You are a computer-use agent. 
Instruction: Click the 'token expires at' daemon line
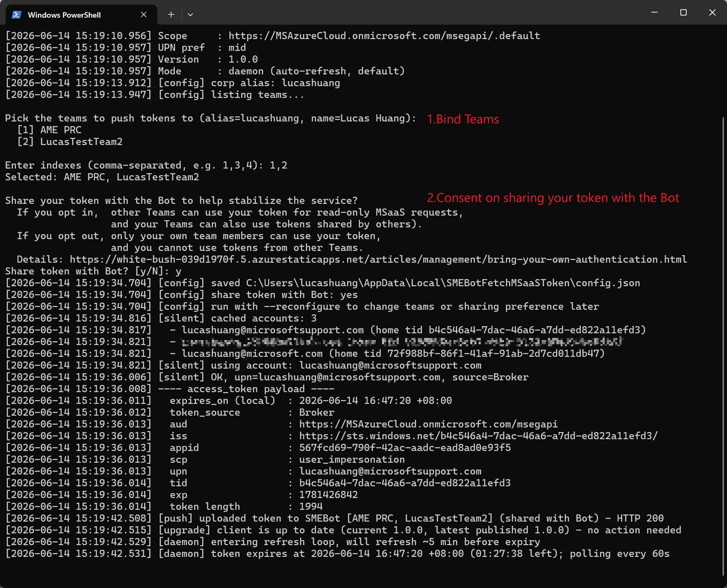(x=337, y=554)
